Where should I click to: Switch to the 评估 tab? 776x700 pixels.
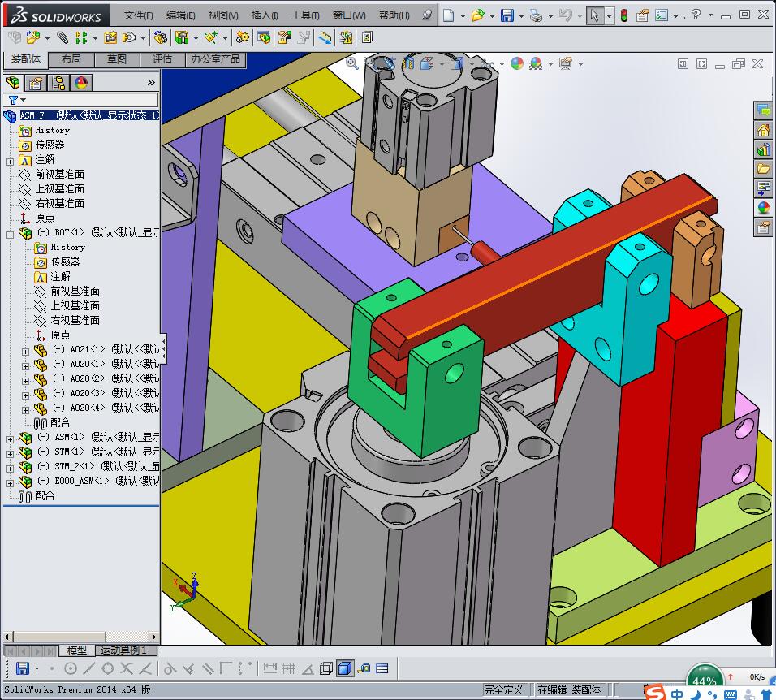pyautogui.click(x=162, y=59)
